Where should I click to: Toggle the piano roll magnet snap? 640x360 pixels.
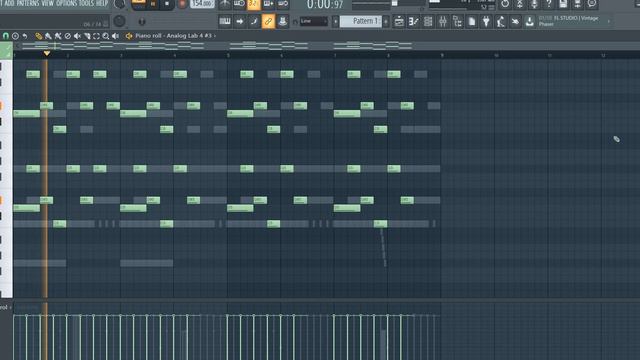(6, 36)
